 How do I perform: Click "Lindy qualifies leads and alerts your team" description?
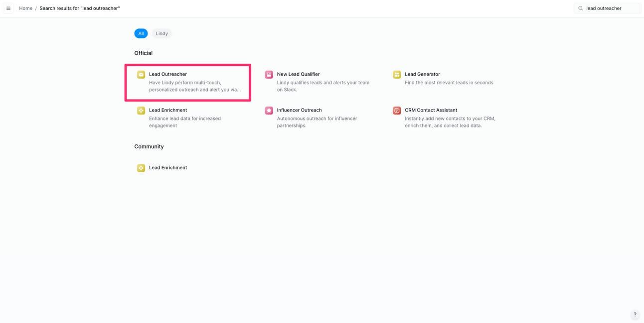coord(323,86)
